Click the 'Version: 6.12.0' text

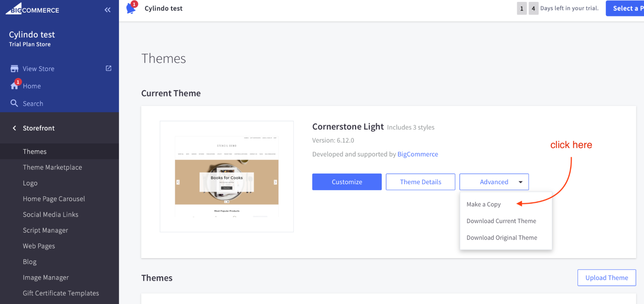pos(333,140)
